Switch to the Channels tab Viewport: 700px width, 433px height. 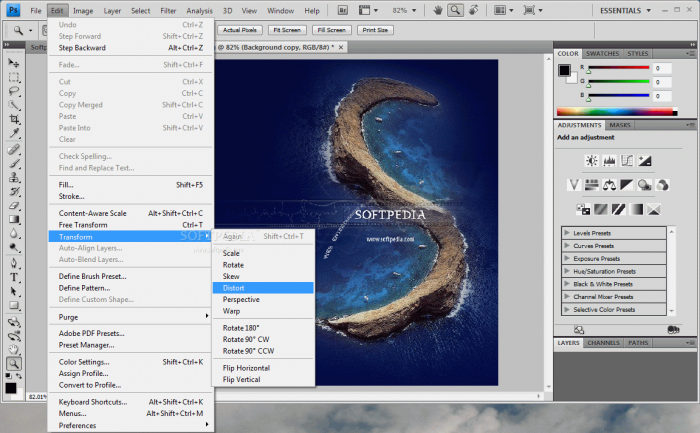[603, 343]
